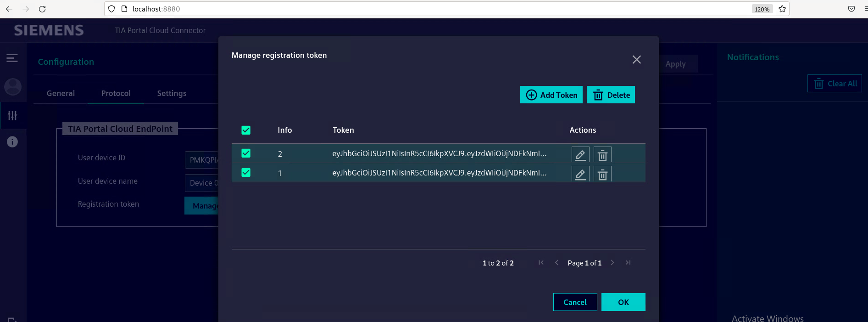Screen dimensions: 868x322
Task: Click the User device name input field
Action: click(x=202, y=183)
